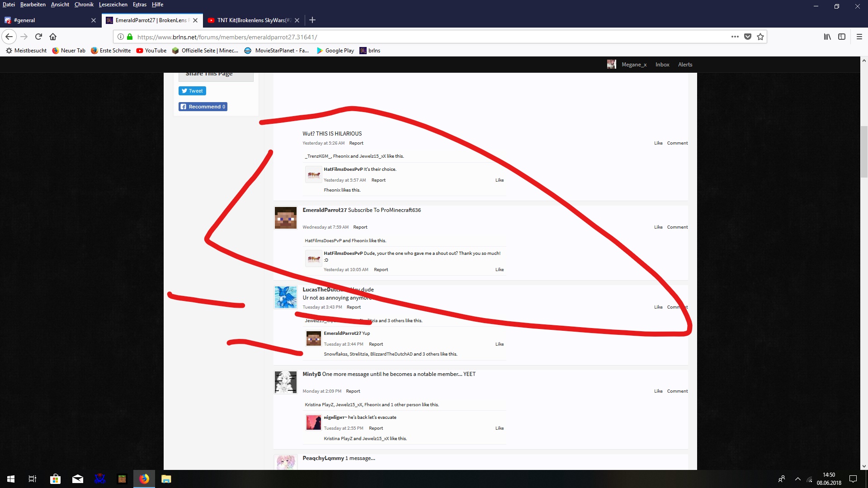Screen dimensions: 868x488
Task: Comment on MintyB's notable member post
Action: point(677,391)
